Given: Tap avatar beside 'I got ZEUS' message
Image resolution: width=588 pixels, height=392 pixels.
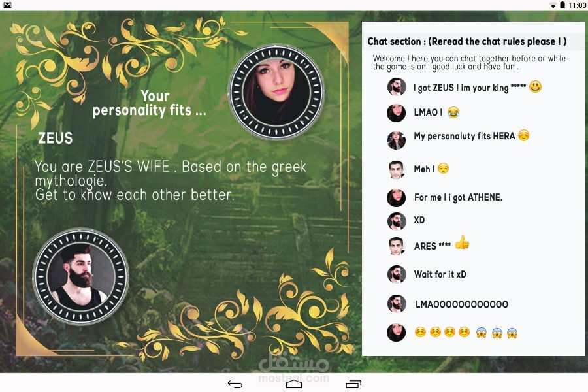Looking at the screenshot, I should click(x=397, y=87).
